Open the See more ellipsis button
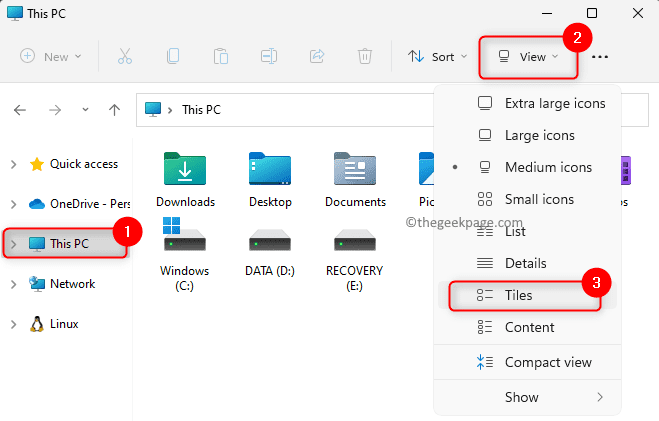 (x=600, y=57)
